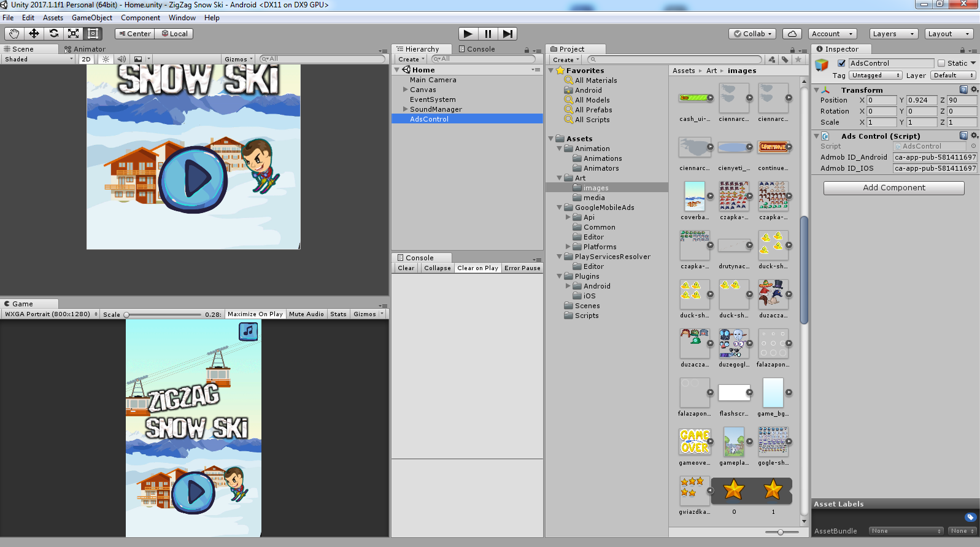
Task: Select the Rotate tool
Action: pyautogui.click(x=54, y=34)
